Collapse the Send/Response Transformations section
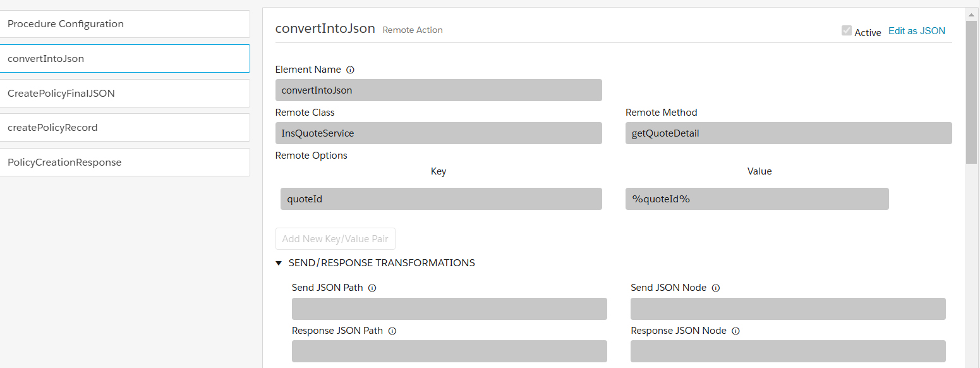980x368 pixels. 279,263
